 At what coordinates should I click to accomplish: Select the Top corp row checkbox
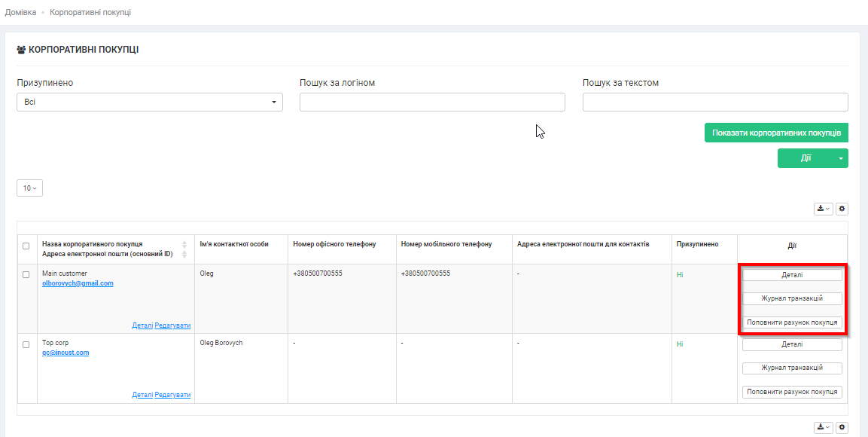[x=26, y=344]
